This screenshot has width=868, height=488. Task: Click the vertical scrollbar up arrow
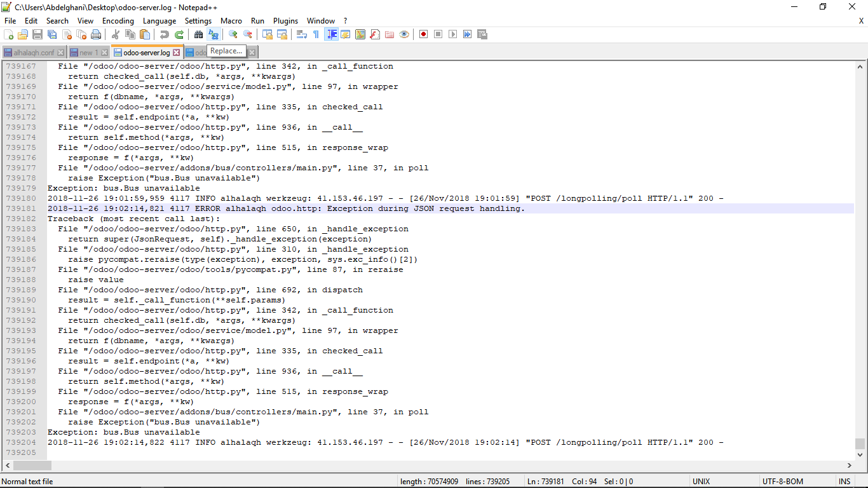pos(860,67)
